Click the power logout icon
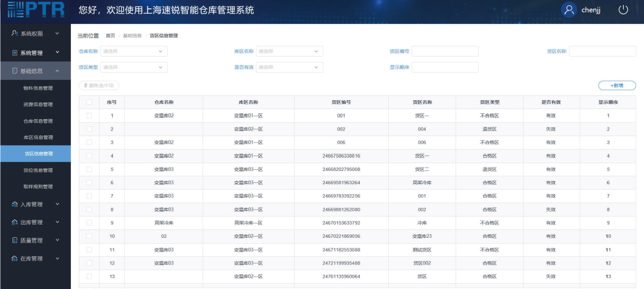This screenshot has height=289, width=644. pos(624,10)
